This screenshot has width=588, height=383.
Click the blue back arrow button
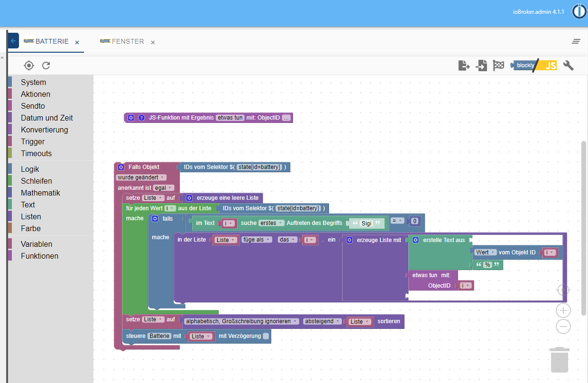pos(13,41)
